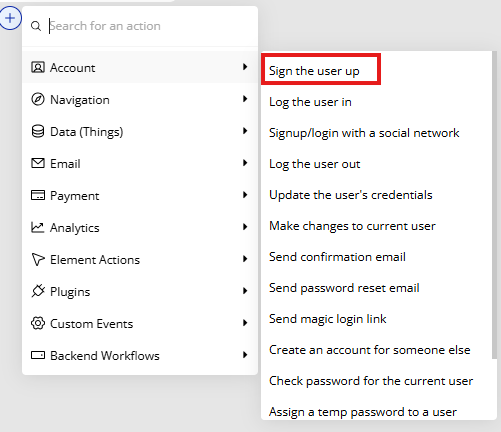501x432 pixels.
Task: Select Sign the user up action
Action: pyautogui.click(x=314, y=71)
